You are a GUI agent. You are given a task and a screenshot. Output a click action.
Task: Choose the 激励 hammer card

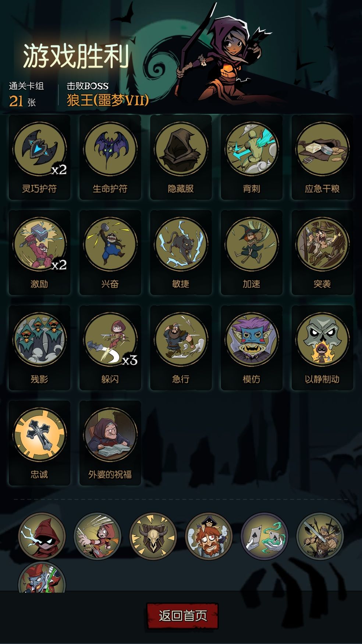coord(39,253)
